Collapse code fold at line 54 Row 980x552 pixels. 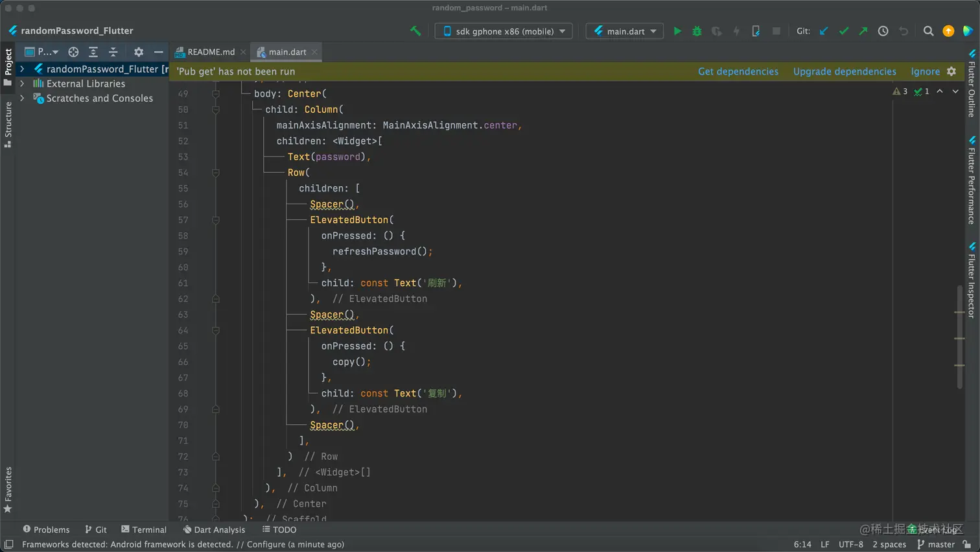216,173
